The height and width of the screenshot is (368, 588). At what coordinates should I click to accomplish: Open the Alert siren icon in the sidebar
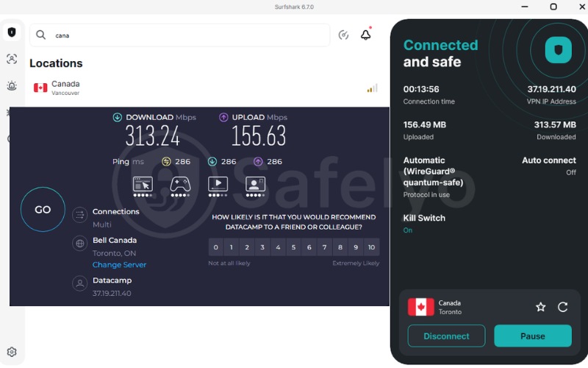pyautogui.click(x=12, y=85)
